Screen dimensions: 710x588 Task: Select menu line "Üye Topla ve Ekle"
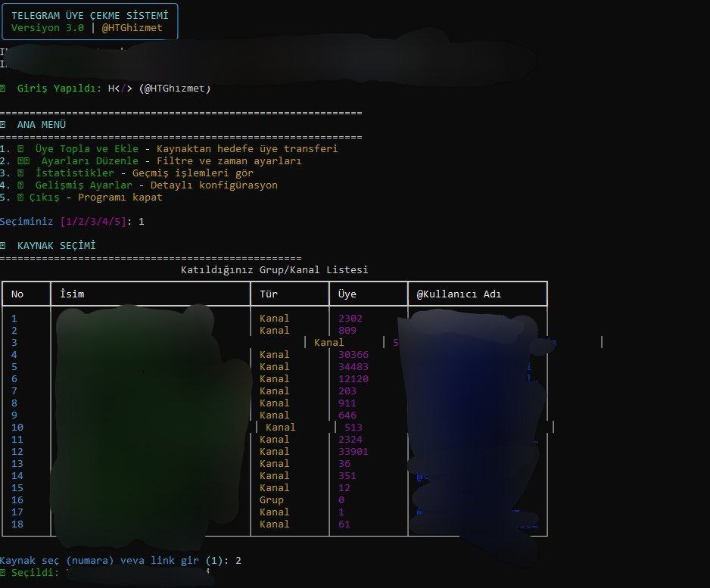87,148
